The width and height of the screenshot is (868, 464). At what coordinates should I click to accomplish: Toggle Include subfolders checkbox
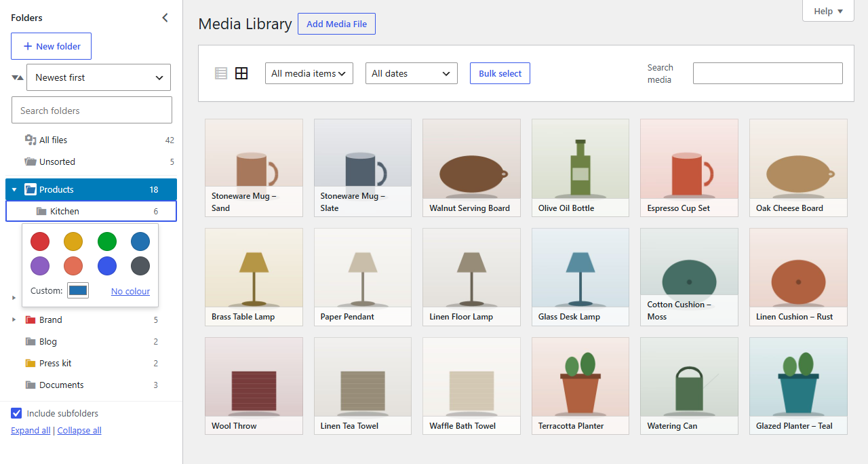pos(16,413)
